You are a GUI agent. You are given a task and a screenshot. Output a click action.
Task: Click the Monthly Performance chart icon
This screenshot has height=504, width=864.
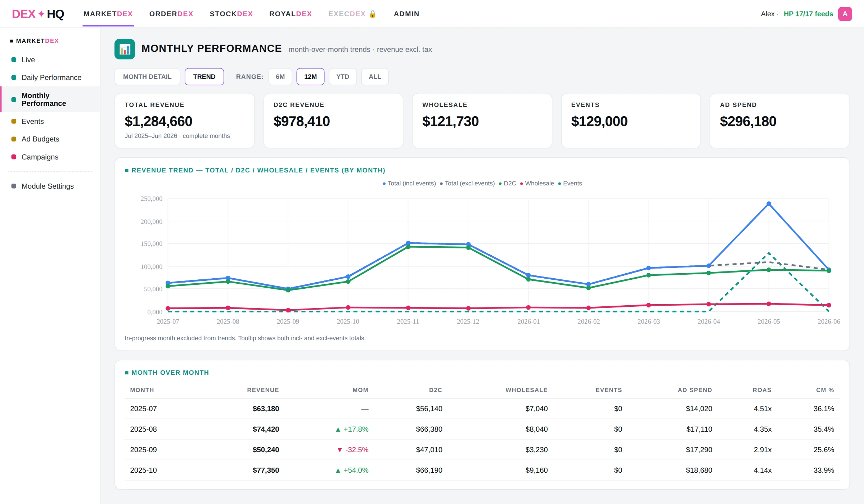pyautogui.click(x=125, y=49)
